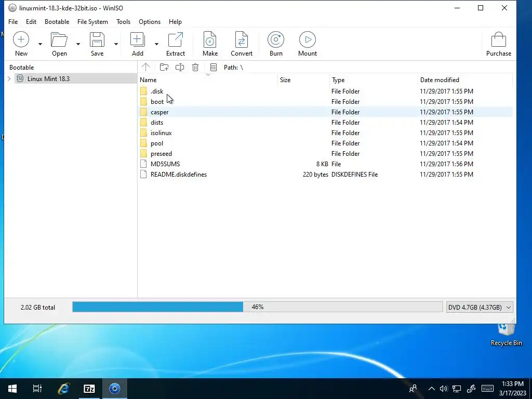Click the 2.02 GB total status text

tap(37, 308)
